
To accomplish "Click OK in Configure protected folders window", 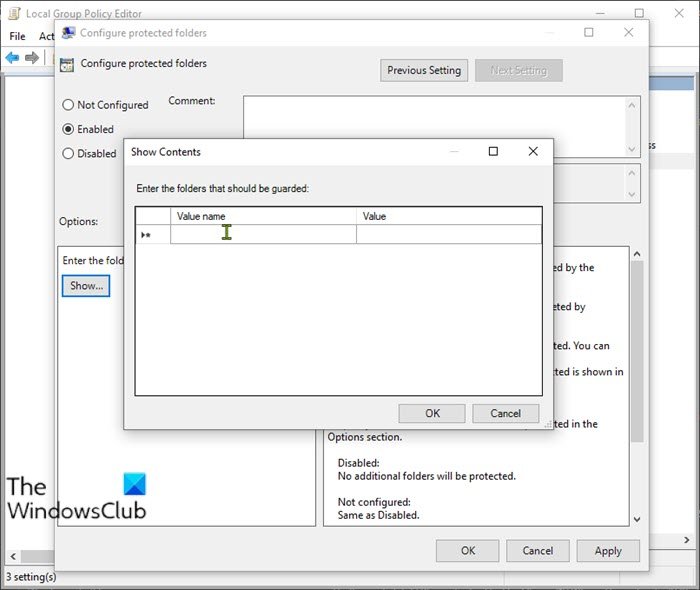I will tap(467, 551).
